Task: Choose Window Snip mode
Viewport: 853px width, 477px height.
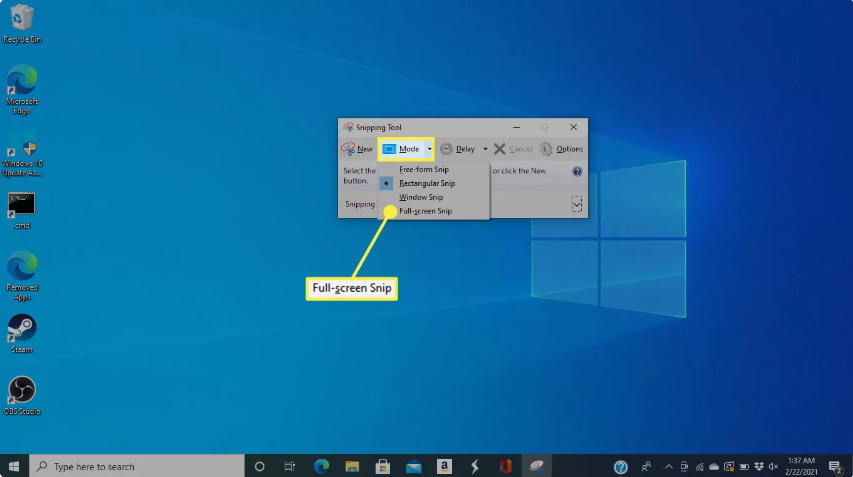Action: pyautogui.click(x=421, y=197)
